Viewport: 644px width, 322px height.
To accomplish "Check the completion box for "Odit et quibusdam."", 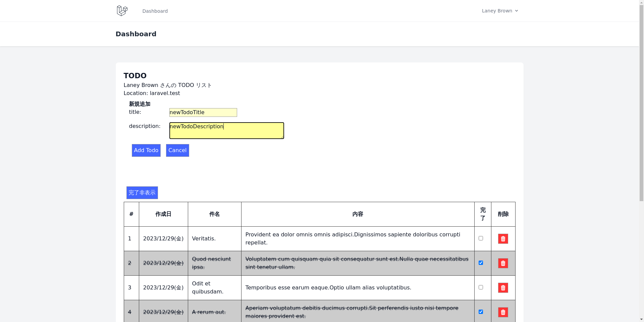I will click(481, 287).
